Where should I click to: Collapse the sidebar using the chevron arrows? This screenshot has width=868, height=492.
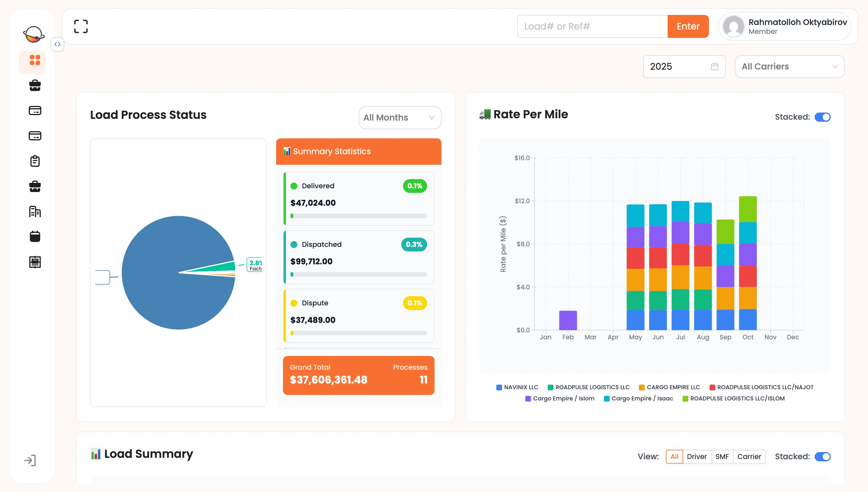pos(57,44)
